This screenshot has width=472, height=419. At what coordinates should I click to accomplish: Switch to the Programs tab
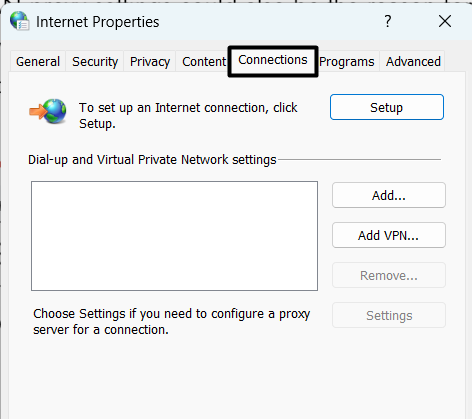(x=347, y=62)
